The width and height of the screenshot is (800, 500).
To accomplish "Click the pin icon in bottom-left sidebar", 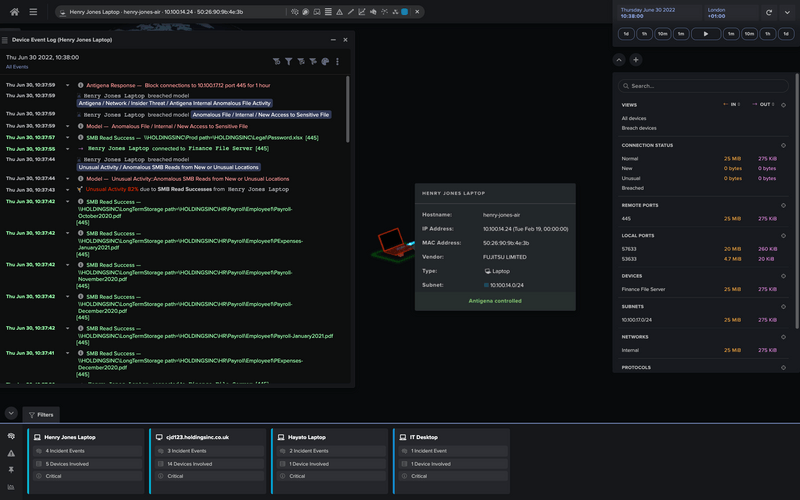I will click(12, 469).
